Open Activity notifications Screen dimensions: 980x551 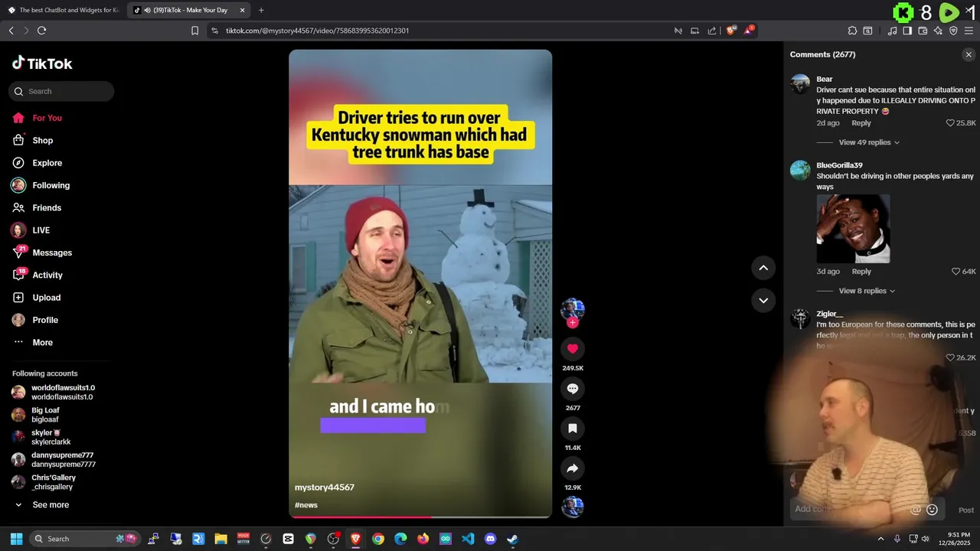coord(47,275)
